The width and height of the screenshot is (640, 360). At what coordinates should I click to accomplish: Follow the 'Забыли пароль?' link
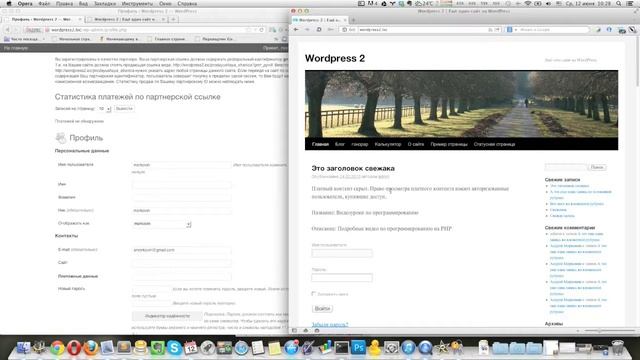330,324
